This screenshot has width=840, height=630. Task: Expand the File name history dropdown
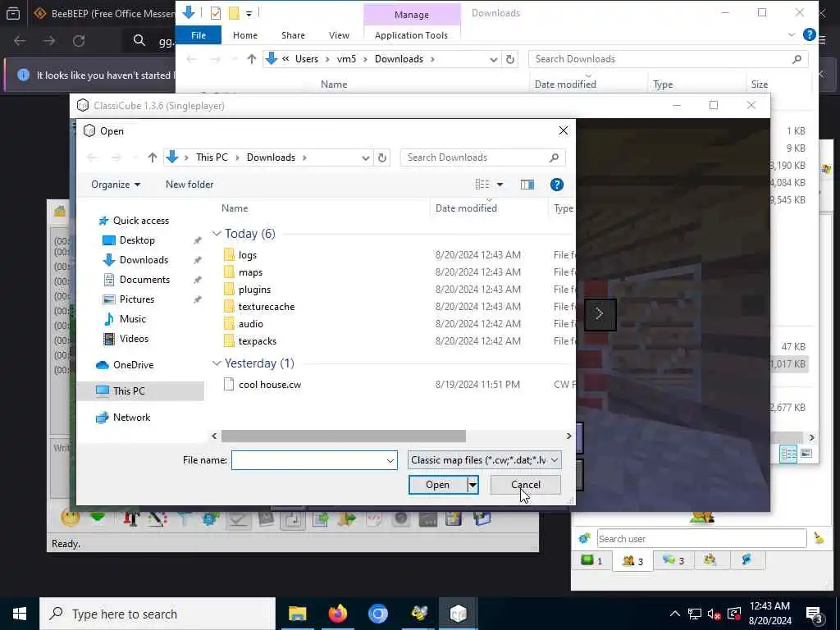[x=390, y=460]
